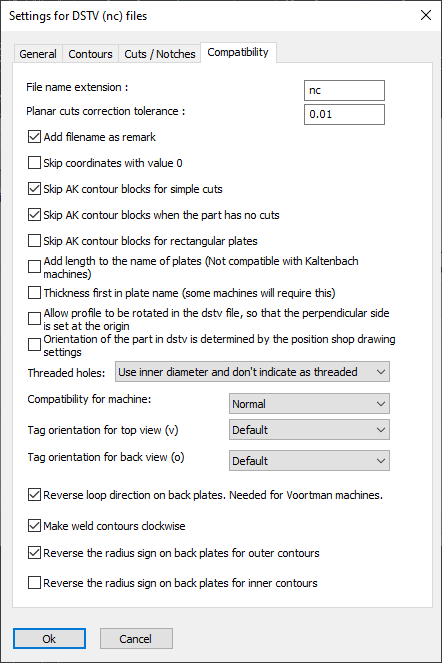
Task: Focus the Planar cuts correction tolerance field
Action: point(344,114)
